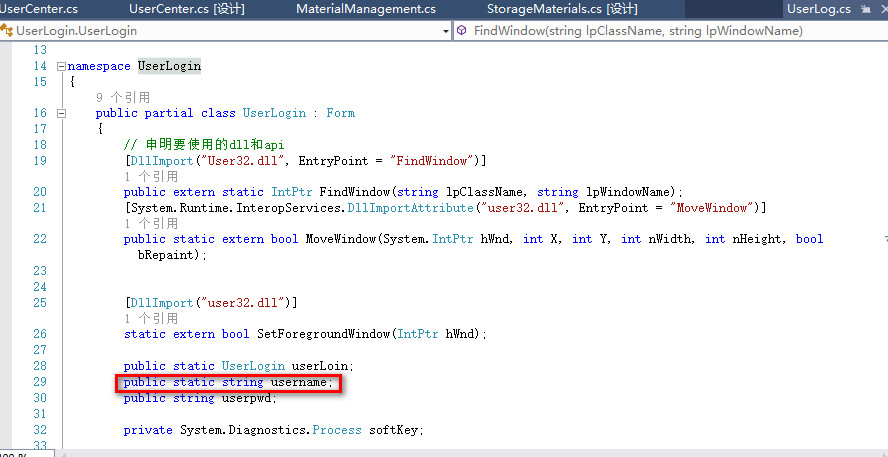Open the '9 个引用' CodeLens link
Image resolution: width=888 pixels, height=457 pixels.
coord(123,97)
